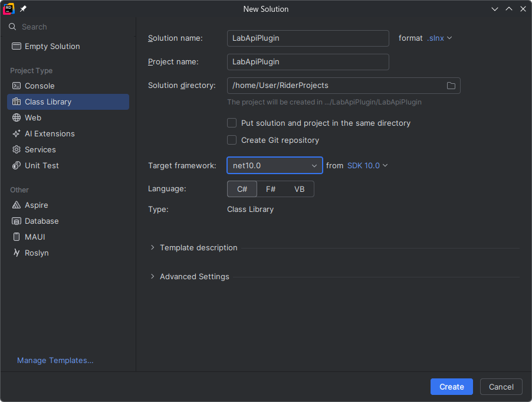Click the Database icon
532x402 pixels.
tap(17, 221)
